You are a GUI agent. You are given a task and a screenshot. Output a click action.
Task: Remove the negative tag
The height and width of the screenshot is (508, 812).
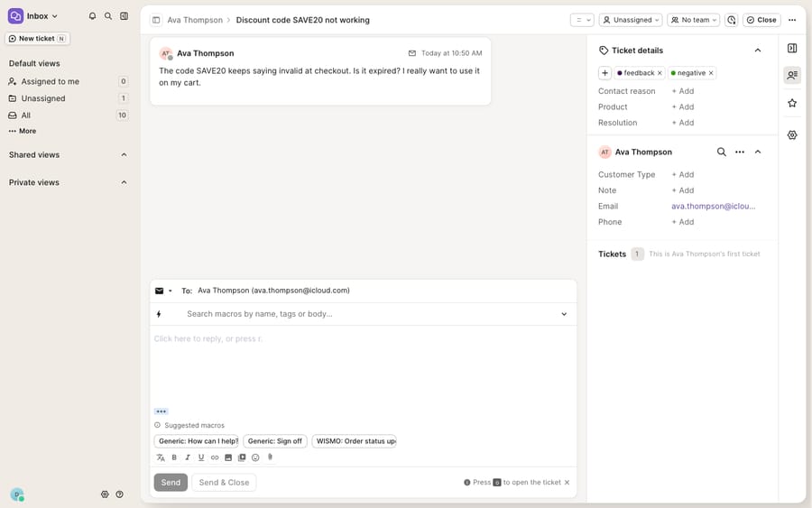click(711, 73)
